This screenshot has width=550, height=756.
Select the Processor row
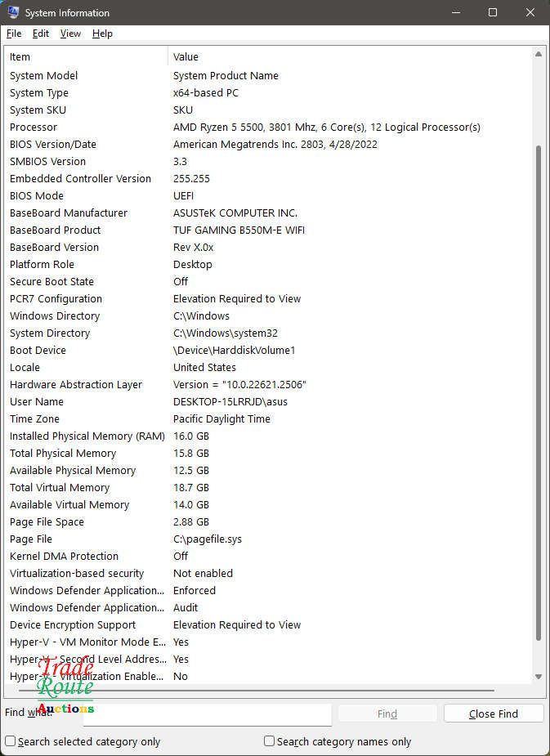(x=268, y=127)
